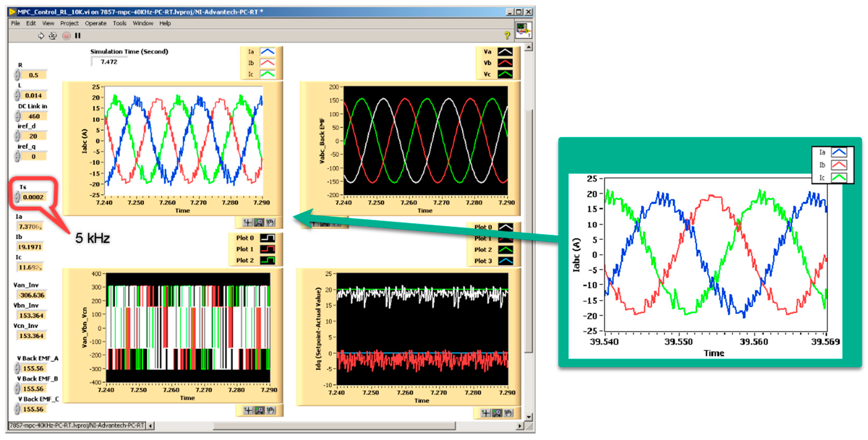868x440 pixels.
Task: Click the Pause button in the toolbar
Action: point(78,35)
